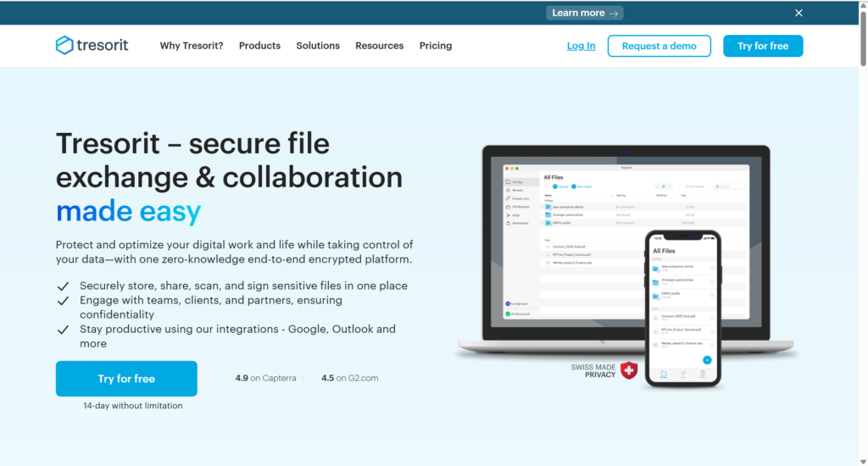
Task: Go to the Pricing page
Action: click(x=436, y=46)
